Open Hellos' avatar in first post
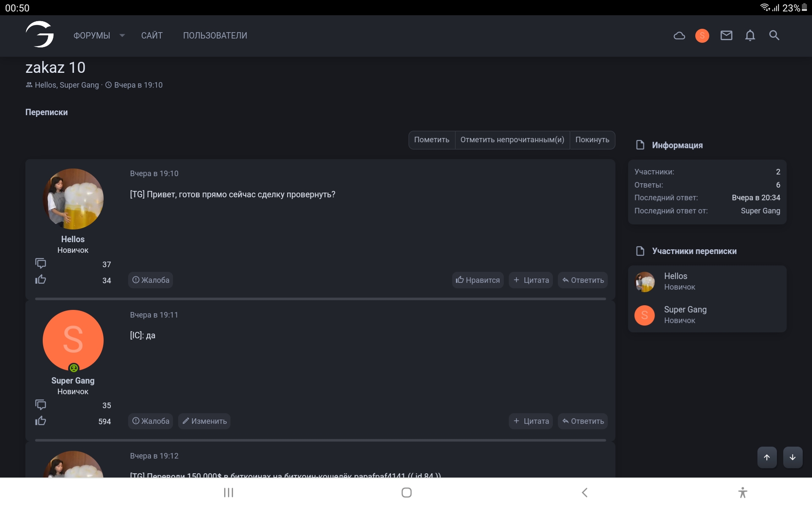Viewport: 812px width, 508px height. pyautogui.click(x=73, y=199)
